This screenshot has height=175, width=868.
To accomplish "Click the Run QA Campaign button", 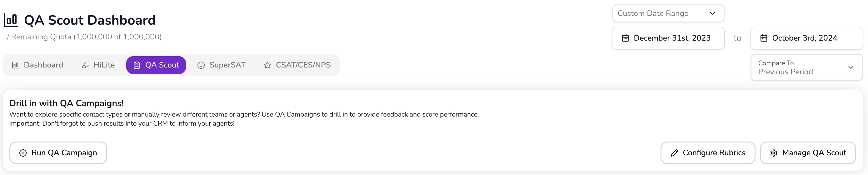I will coord(58,153).
